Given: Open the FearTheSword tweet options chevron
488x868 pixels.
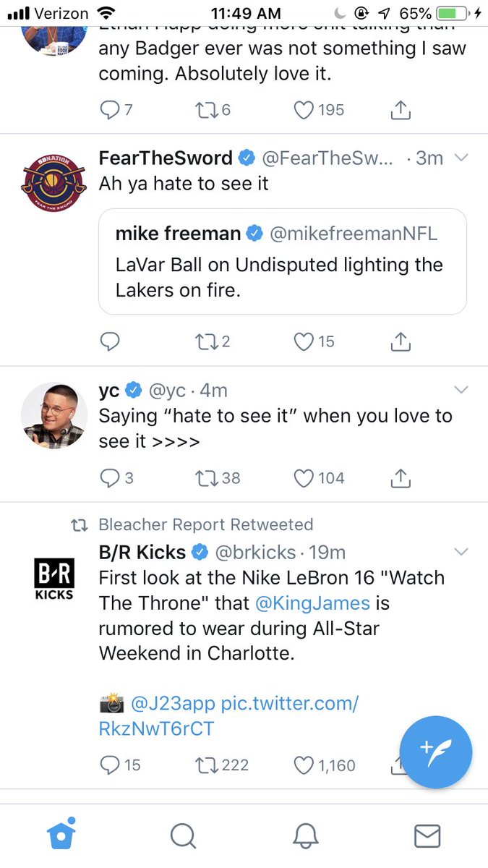Looking at the screenshot, I should [x=461, y=158].
